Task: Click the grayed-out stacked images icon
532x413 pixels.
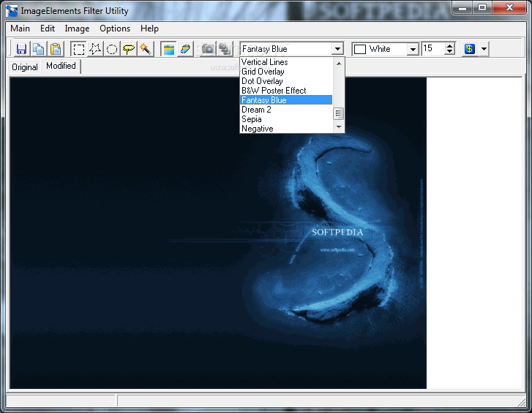Action: coord(225,49)
